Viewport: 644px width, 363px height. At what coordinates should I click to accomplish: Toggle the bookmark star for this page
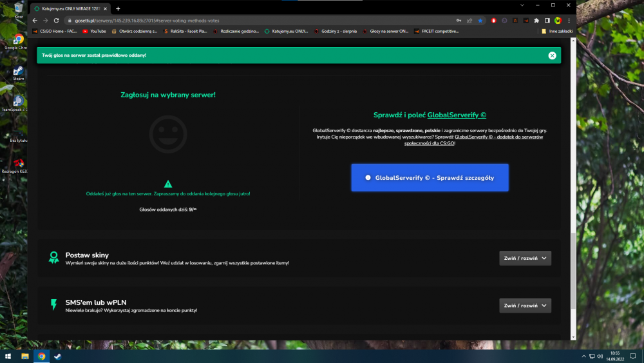(x=480, y=21)
